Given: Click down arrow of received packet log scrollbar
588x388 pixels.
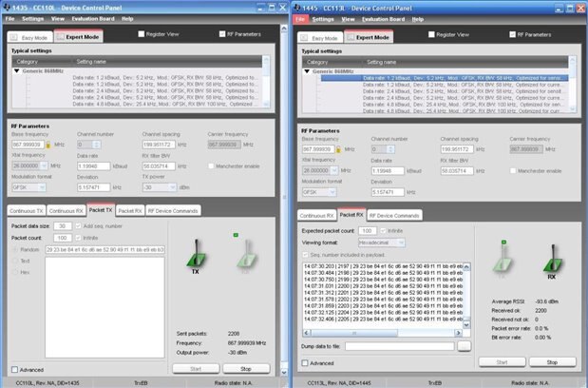Looking at the screenshot, I should click(466, 324).
